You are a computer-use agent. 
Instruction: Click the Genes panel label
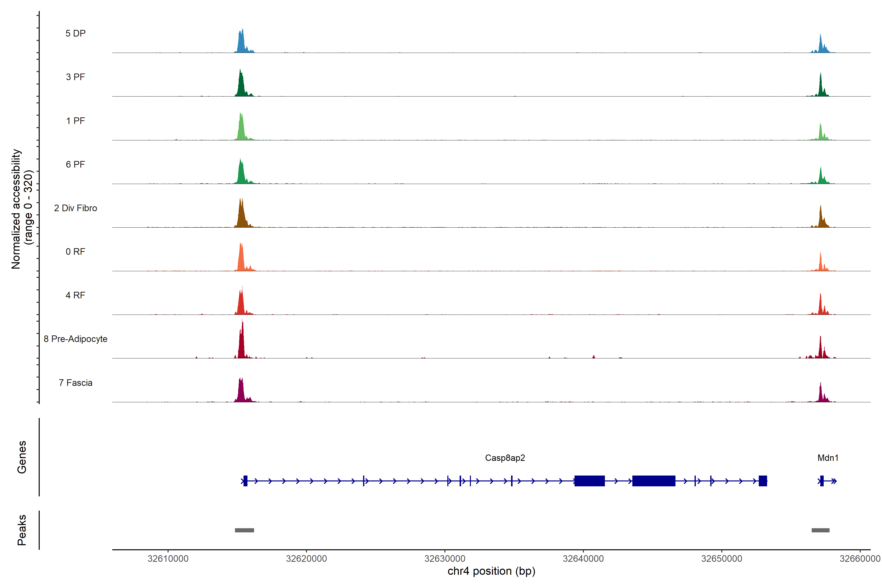(x=22, y=457)
